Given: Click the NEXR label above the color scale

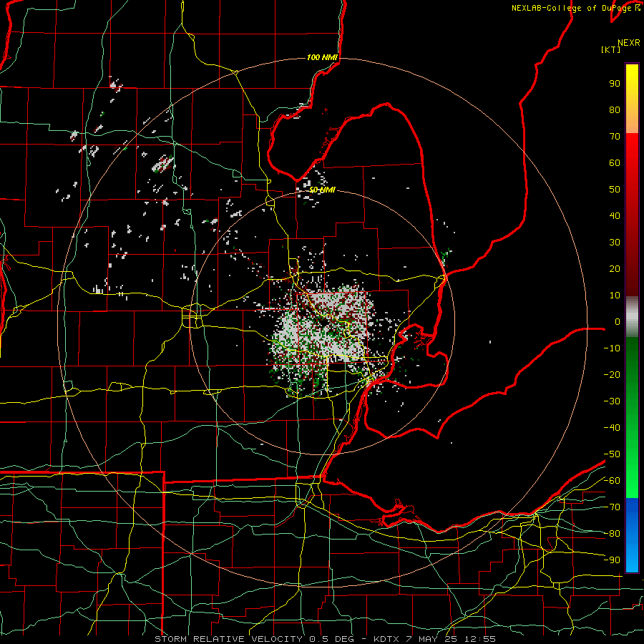Looking at the screenshot, I should pos(629,43).
